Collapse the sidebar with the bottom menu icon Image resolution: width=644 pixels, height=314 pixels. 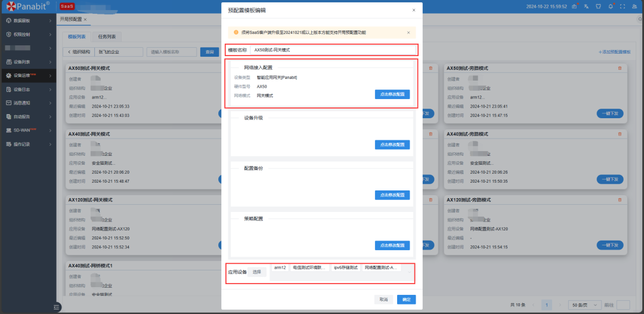(57, 307)
